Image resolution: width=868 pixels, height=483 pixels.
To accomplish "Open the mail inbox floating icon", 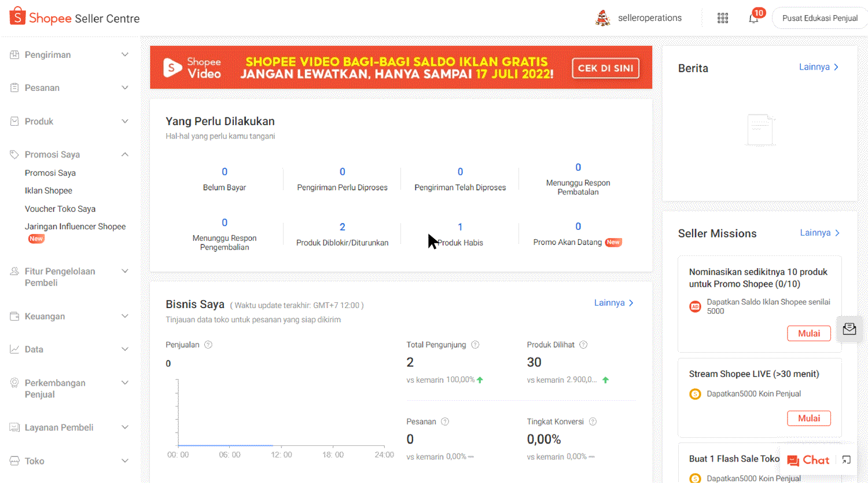I will click(x=849, y=329).
